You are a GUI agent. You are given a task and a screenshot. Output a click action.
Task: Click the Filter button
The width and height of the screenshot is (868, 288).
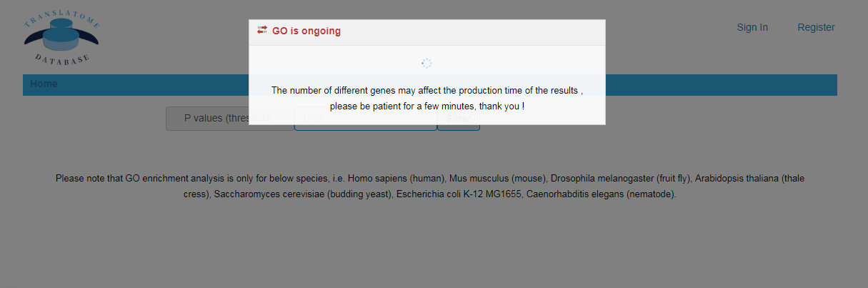[459, 119]
